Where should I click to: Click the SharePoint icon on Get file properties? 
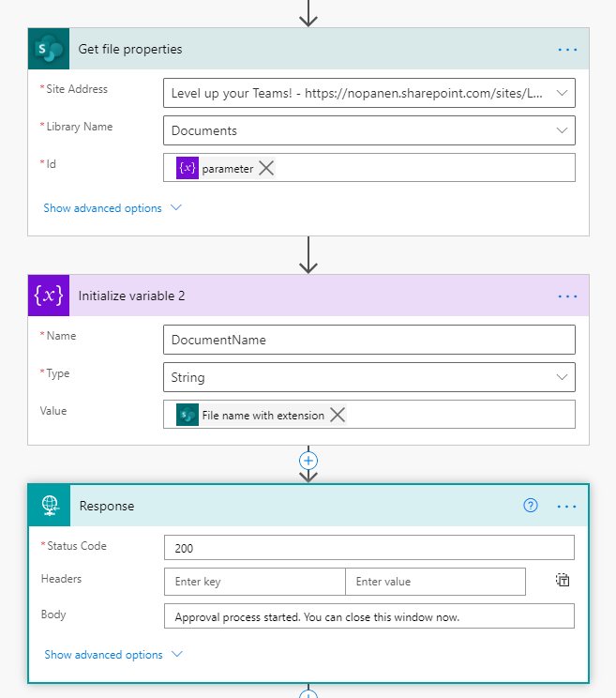point(48,49)
